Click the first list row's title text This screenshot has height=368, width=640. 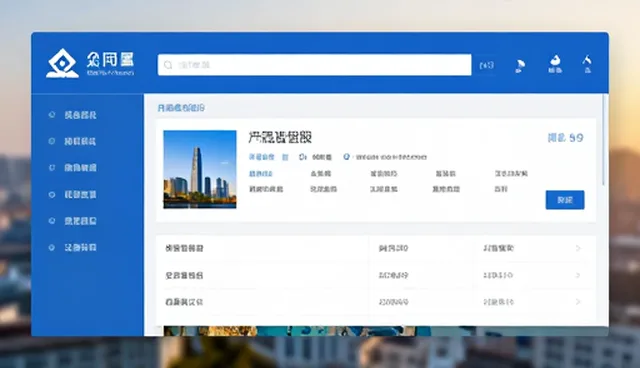[184, 248]
